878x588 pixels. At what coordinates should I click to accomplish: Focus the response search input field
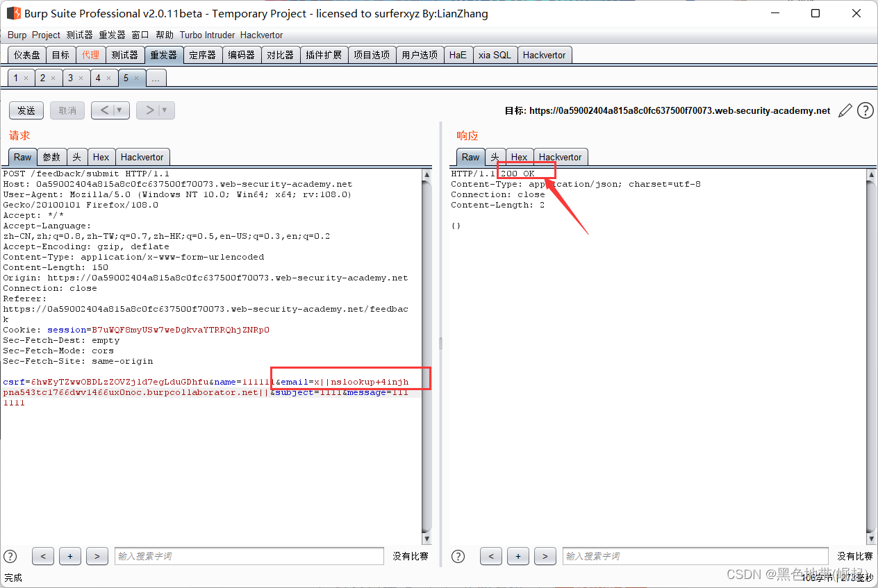pos(695,556)
